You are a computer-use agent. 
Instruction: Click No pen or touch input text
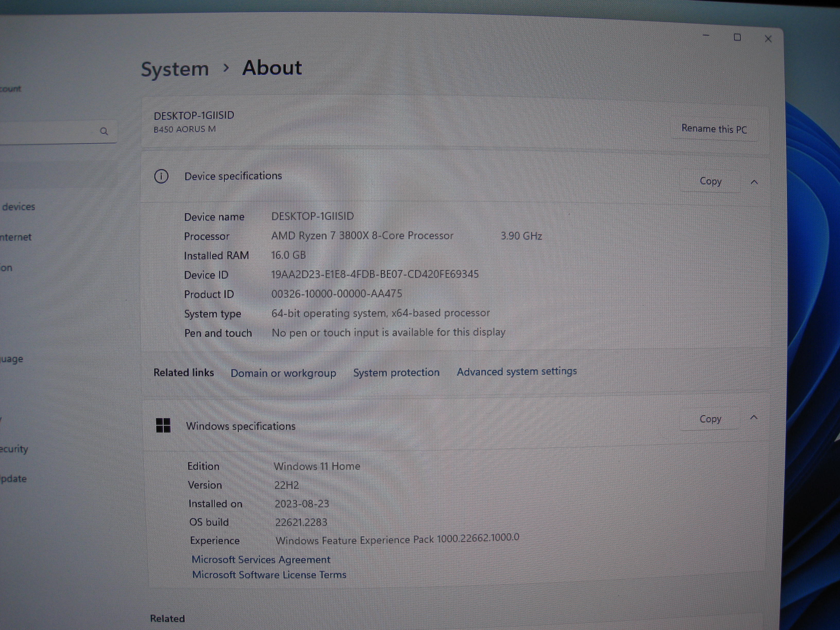[389, 333]
